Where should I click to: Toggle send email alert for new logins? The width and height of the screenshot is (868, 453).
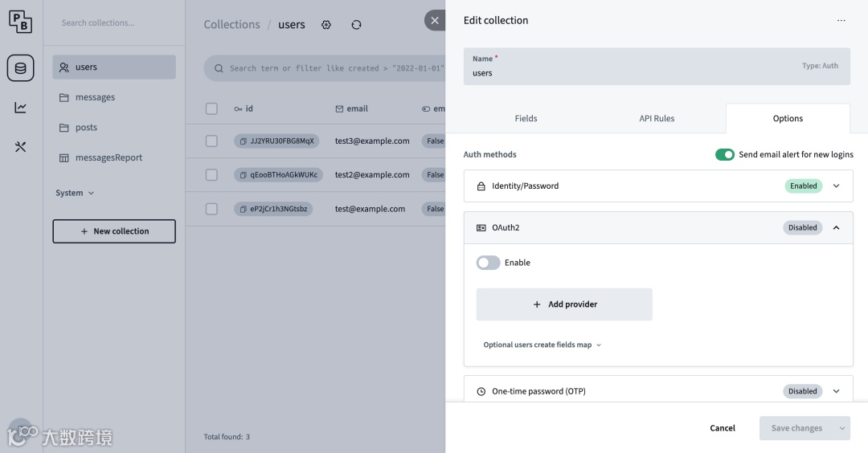tap(725, 154)
